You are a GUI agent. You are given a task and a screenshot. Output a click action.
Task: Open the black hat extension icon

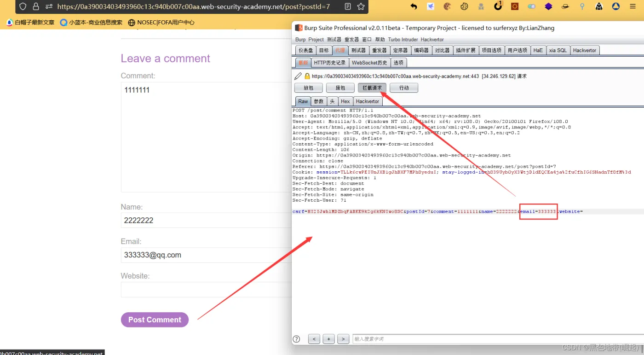(565, 6)
